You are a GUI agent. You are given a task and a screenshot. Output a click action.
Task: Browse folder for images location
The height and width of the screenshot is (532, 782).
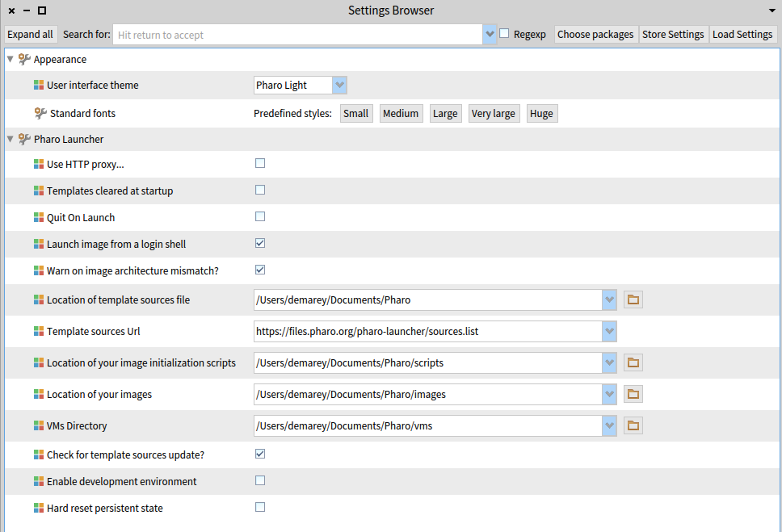(633, 394)
